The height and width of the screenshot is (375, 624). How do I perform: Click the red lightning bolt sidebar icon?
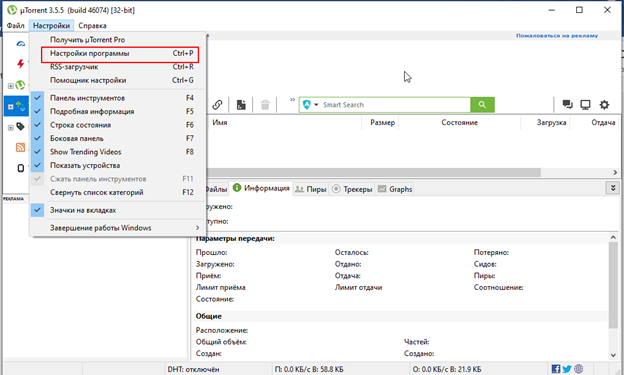pos(20,63)
